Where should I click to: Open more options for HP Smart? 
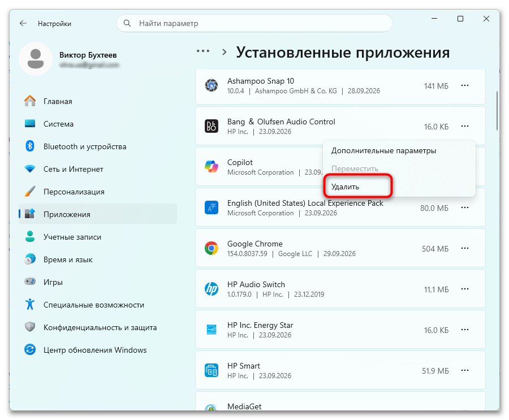[464, 370]
